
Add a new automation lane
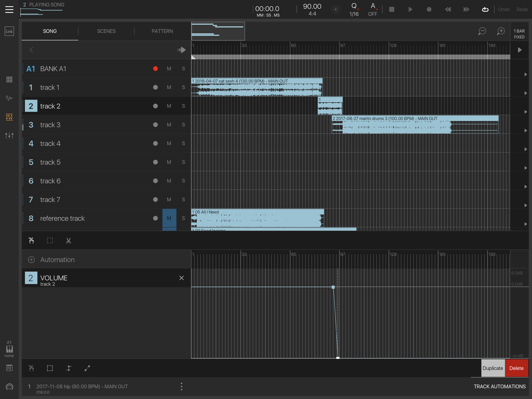point(31,260)
